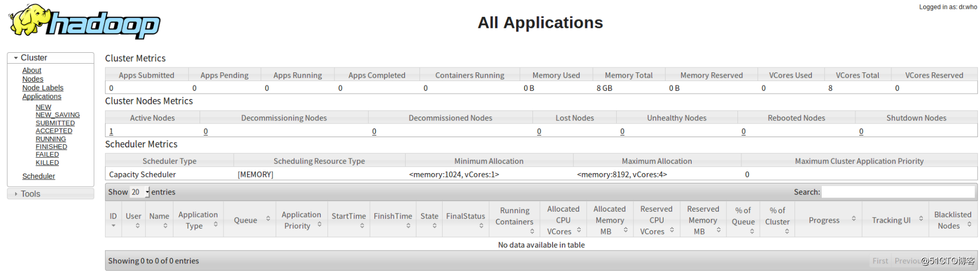This screenshot has width=980, height=271.
Task: Sort table by Queue column
Action: [x=250, y=220]
